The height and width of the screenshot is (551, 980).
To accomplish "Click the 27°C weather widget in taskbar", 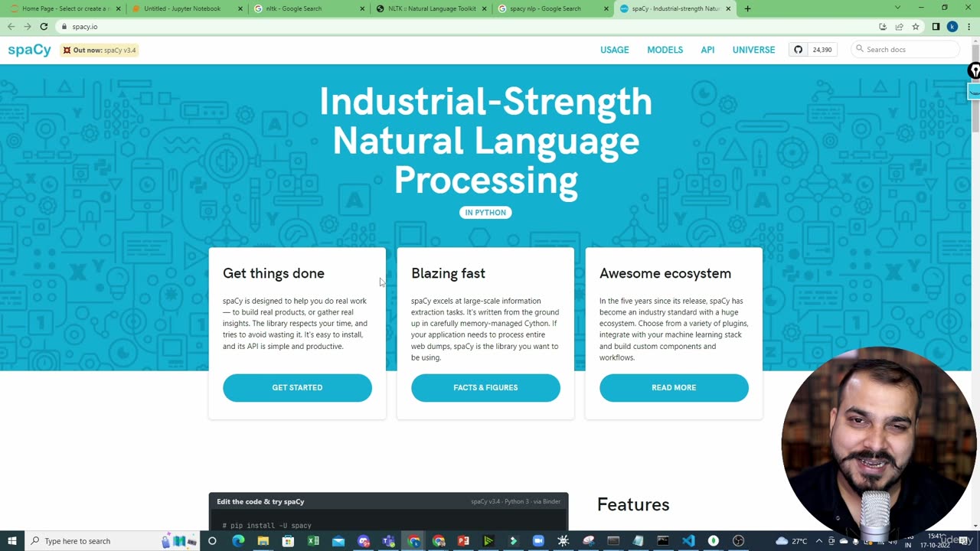I will point(792,541).
